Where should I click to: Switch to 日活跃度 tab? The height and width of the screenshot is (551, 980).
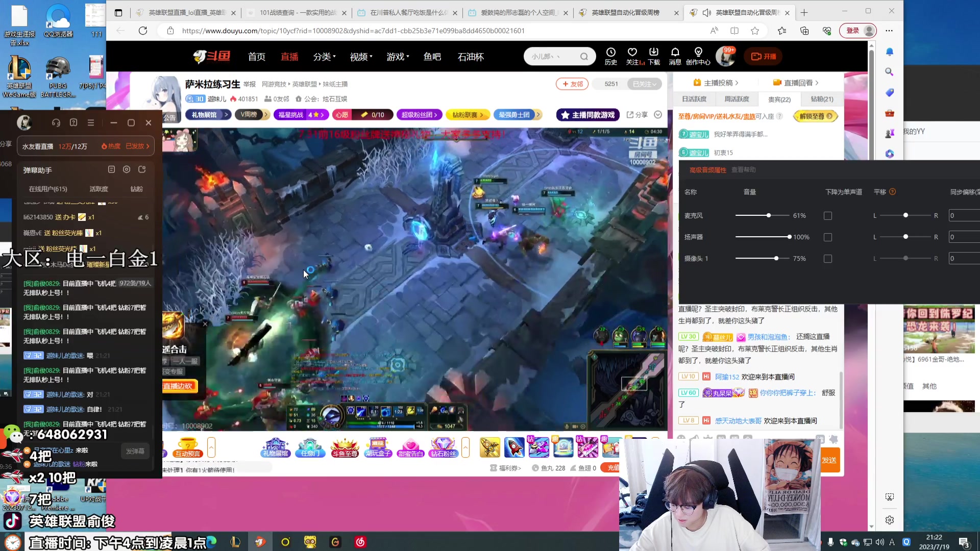tap(694, 99)
